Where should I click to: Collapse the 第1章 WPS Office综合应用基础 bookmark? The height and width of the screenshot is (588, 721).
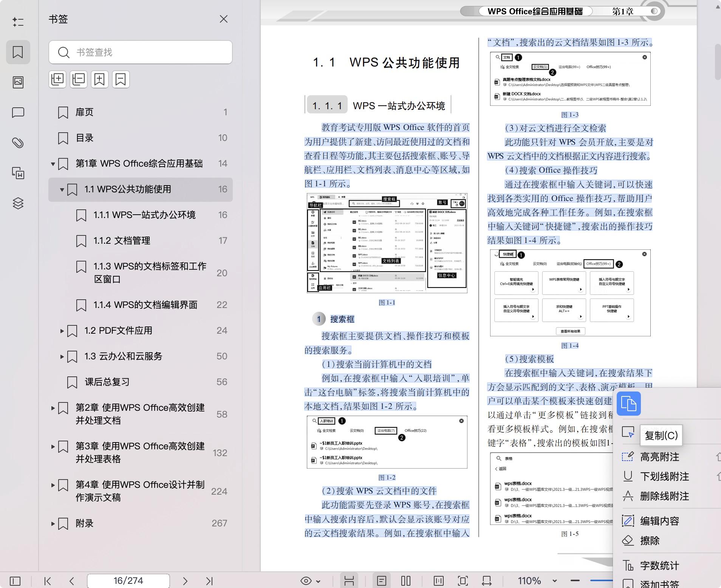click(x=53, y=164)
